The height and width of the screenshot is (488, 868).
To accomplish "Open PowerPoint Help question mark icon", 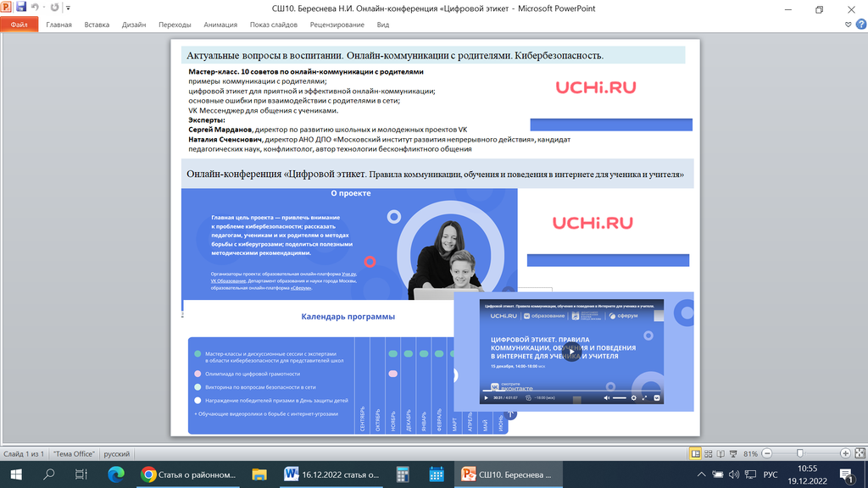I will point(861,25).
